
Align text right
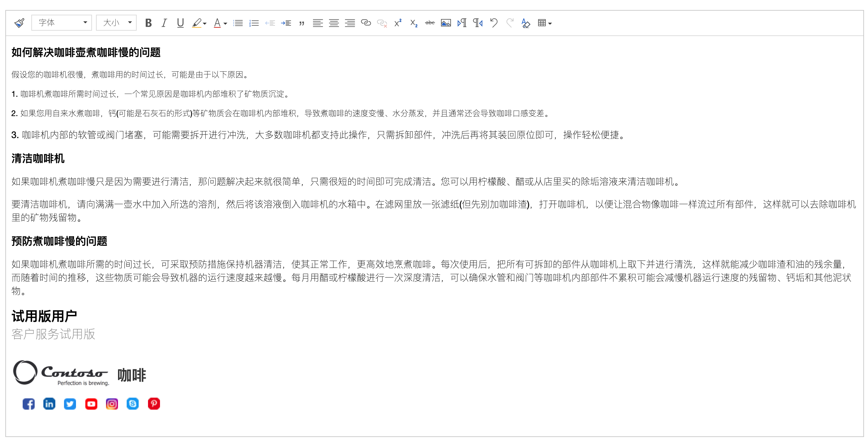[350, 23]
